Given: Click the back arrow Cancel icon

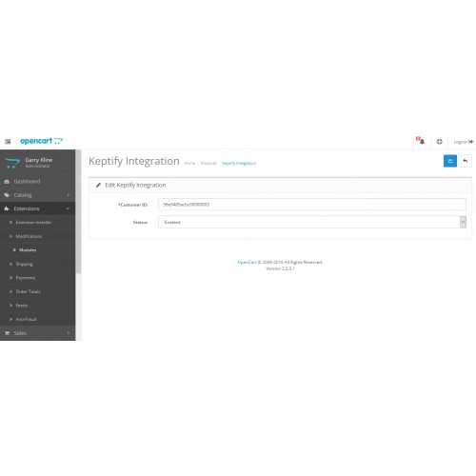Looking at the screenshot, I should coord(465,161).
